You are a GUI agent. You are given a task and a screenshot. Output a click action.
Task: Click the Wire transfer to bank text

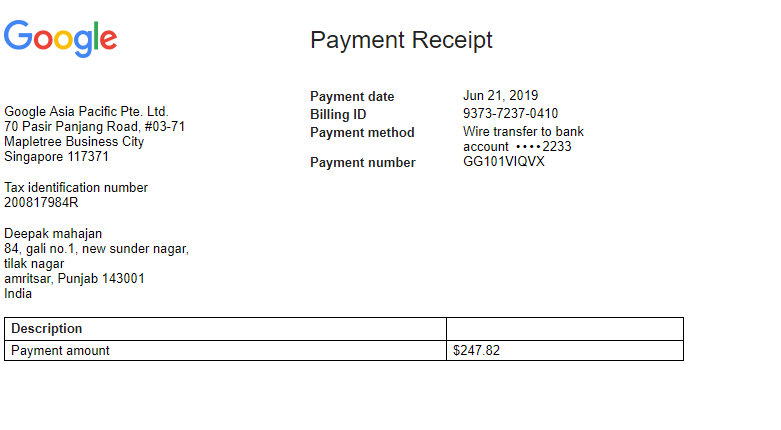pos(523,132)
